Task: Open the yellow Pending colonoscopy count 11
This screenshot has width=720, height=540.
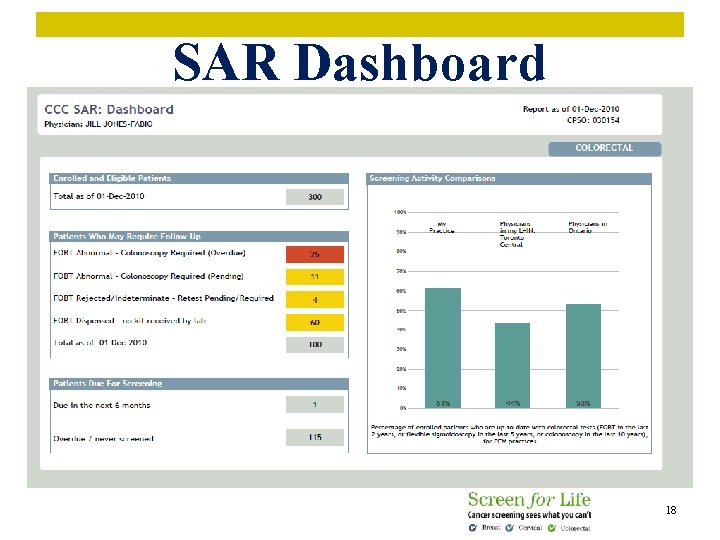Action: 315,277
